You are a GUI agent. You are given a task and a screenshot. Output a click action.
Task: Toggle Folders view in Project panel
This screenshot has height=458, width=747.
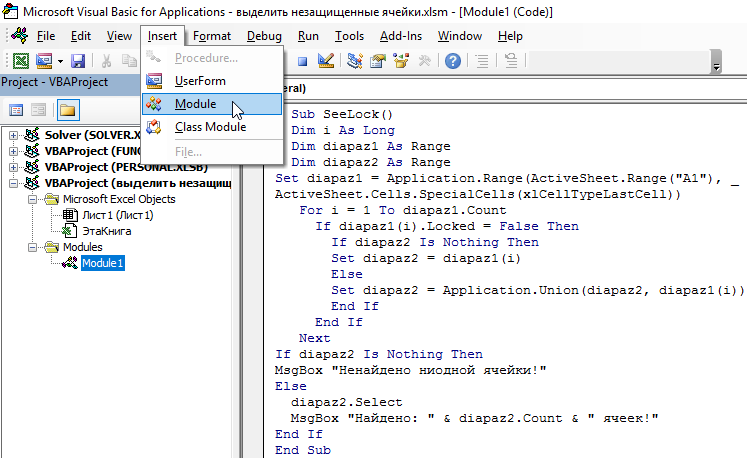[68, 110]
